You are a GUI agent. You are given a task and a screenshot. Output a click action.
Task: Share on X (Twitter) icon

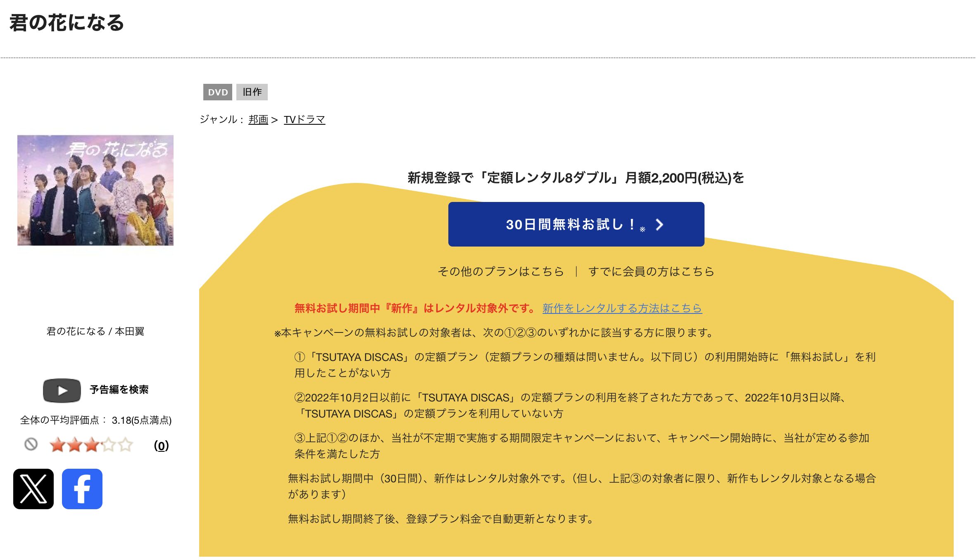(33, 489)
